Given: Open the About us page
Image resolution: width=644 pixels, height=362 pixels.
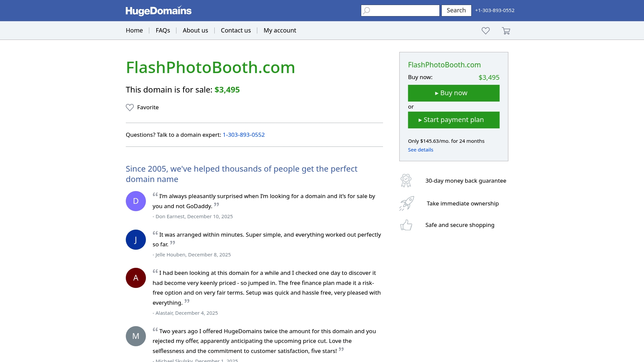Looking at the screenshot, I should coord(195,30).
